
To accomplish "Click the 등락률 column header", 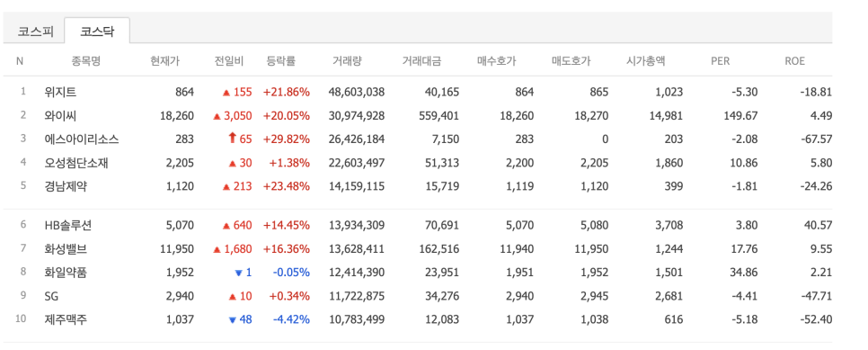I will pyautogui.click(x=280, y=61).
